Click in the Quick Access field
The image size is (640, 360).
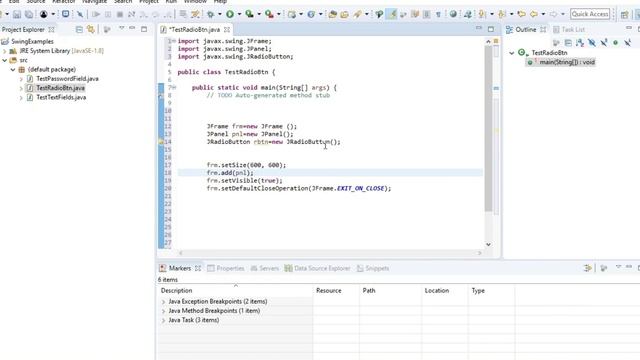pyautogui.click(x=590, y=14)
